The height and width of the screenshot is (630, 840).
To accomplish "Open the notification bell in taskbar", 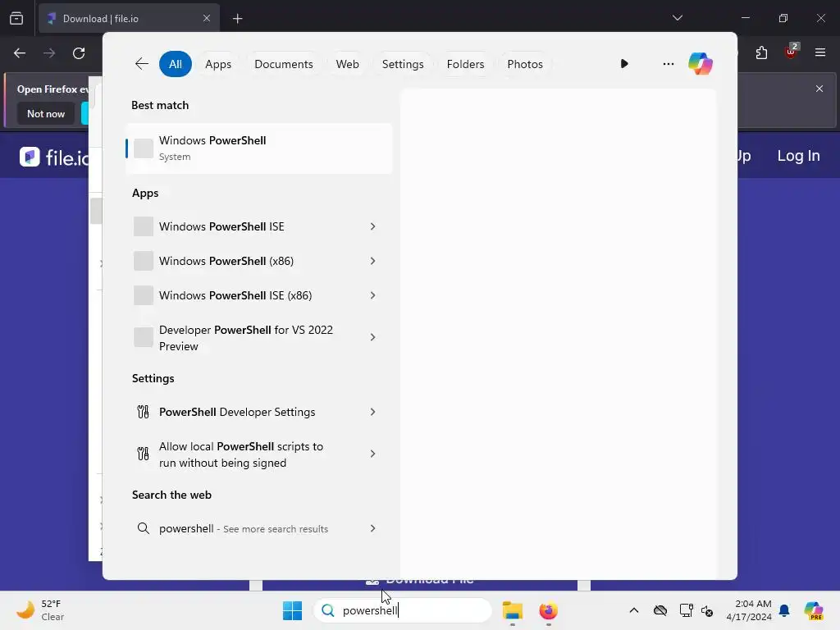I will (784, 610).
